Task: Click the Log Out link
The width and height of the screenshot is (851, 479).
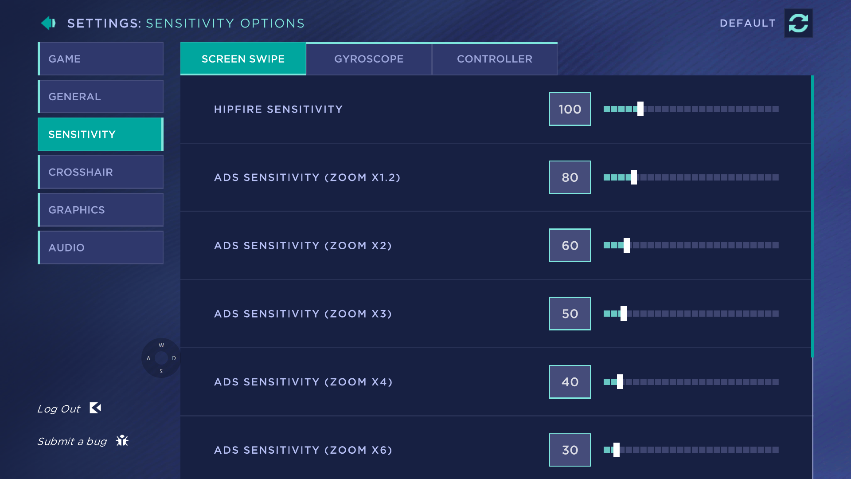Action: pyautogui.click(x=59, y=409)
